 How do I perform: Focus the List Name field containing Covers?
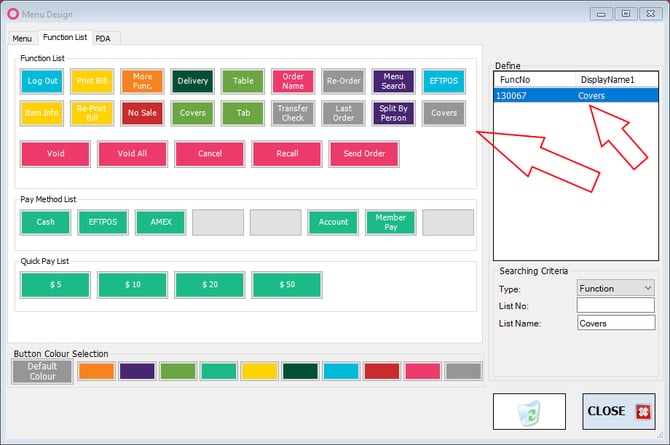point(616,323)
